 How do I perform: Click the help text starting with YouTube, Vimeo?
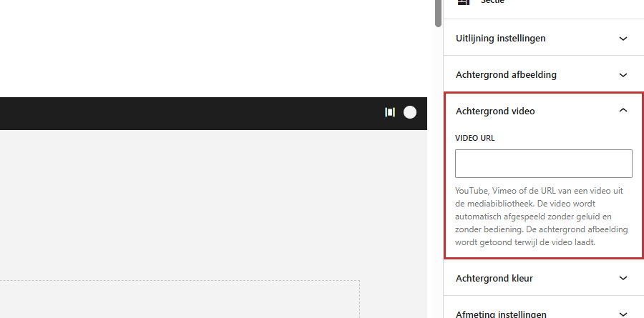coord(542,217)
